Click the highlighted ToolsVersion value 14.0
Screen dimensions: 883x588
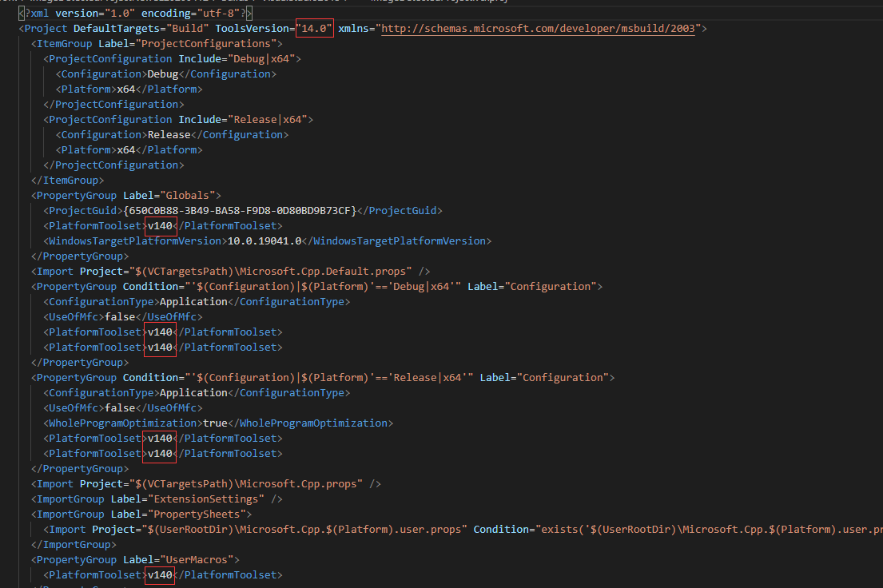315,27
